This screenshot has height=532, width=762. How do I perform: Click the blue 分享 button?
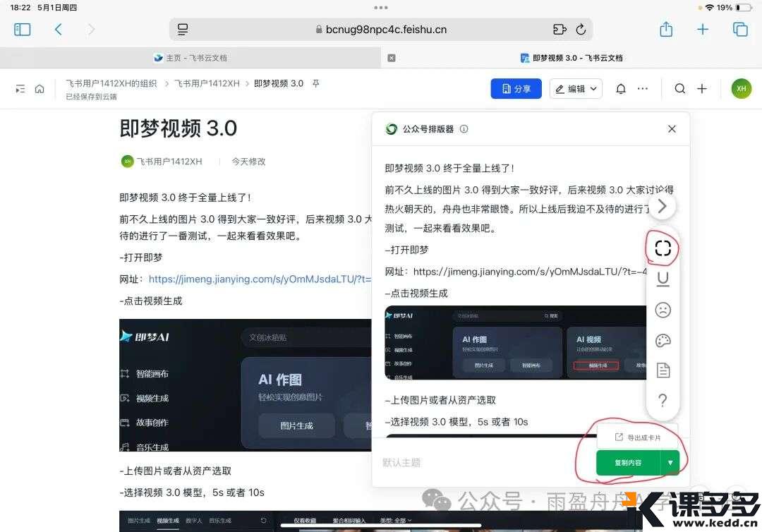[x=516, y=89]
